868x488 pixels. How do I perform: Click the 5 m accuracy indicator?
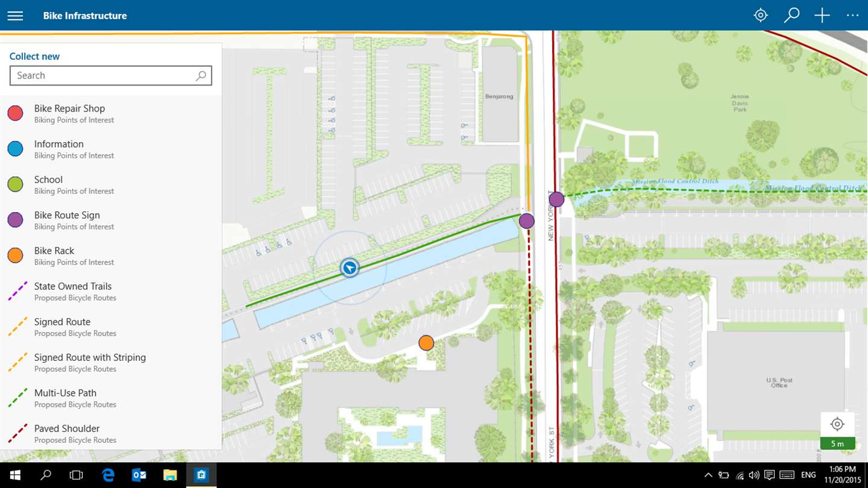click(x=837, y=443)
